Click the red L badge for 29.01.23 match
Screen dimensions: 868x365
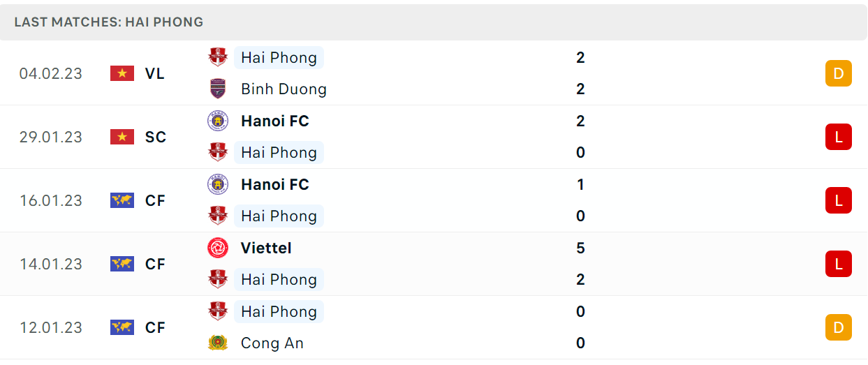click(839, 137)
